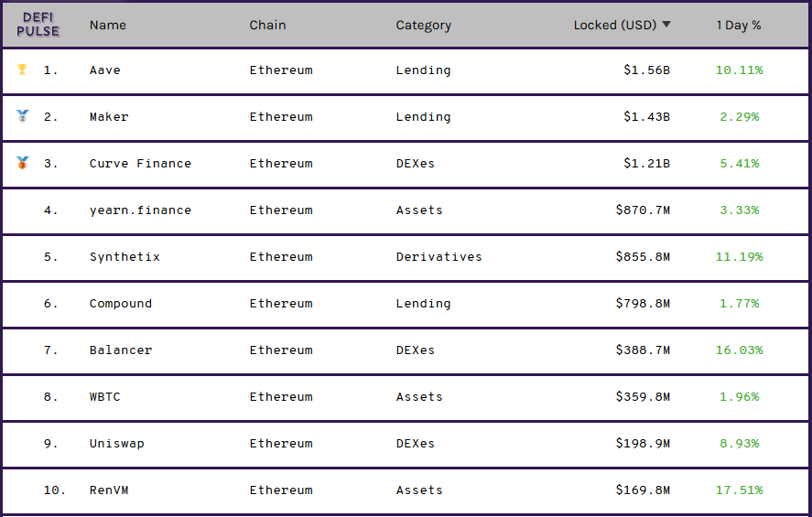The image size is (812, 517).
Task: Select the WBTC row name
Action: [x=104, y=396]
